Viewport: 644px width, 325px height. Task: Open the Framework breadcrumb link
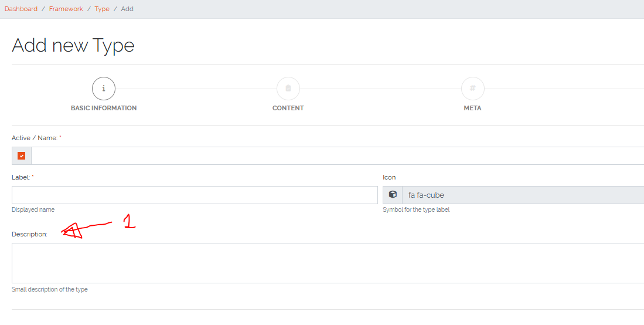click(x=66, y=9)
